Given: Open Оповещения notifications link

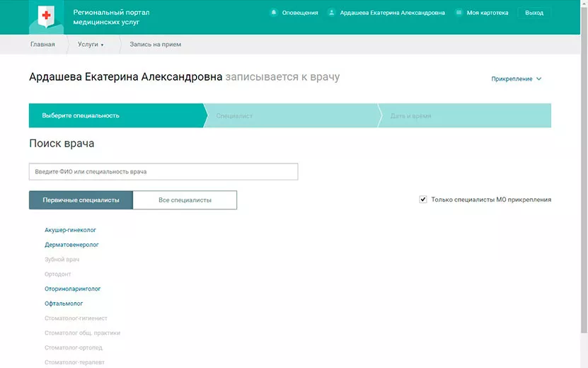Looking at the screenshot, I should [x=300, y=13].
